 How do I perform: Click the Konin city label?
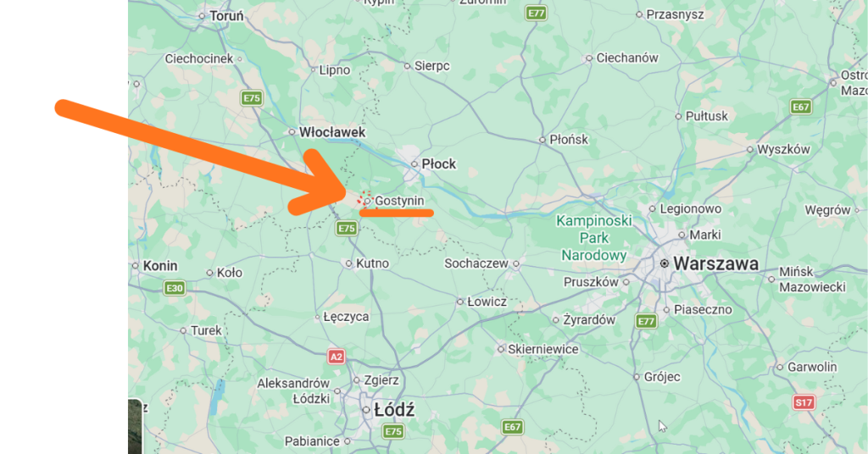click(x=160, y=266)
